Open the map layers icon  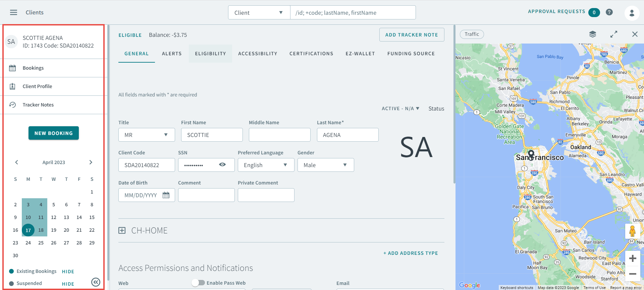592,34
